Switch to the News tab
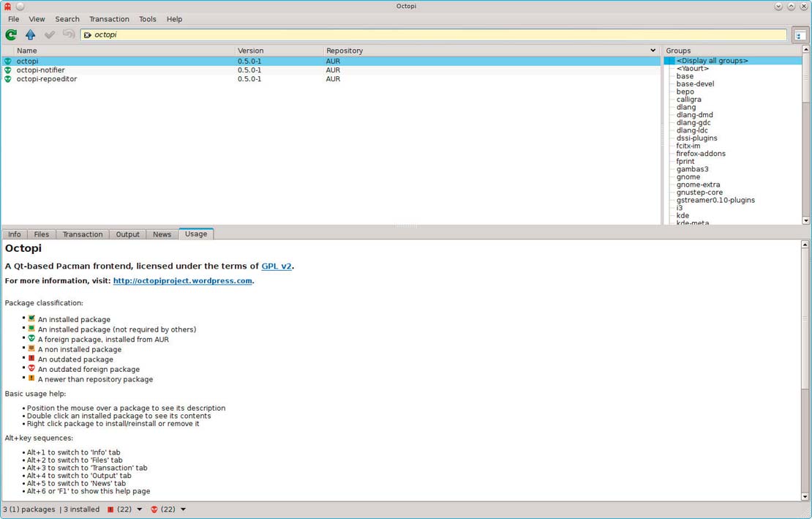812x519 pixels. pos(162,234)
